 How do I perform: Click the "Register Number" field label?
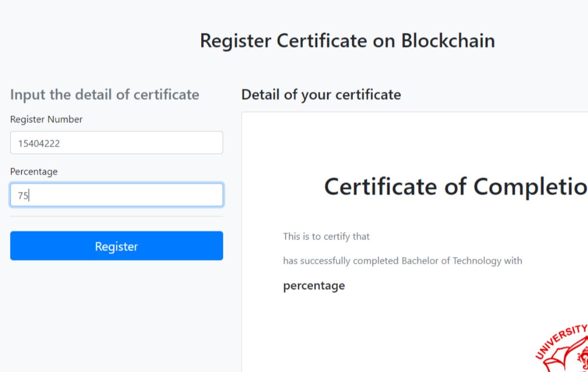(x=46, y=120)
